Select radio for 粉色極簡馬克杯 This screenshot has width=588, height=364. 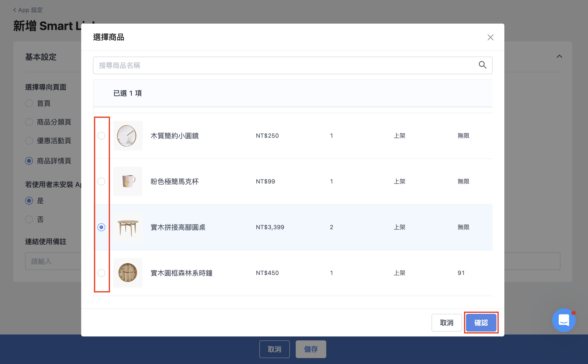pyautogui.click(x=101, y=182)
